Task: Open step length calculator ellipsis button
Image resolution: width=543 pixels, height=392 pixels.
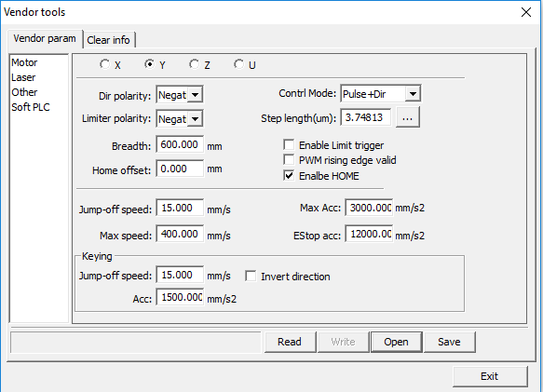Action: pyautogui.click(x=408, y=117)
